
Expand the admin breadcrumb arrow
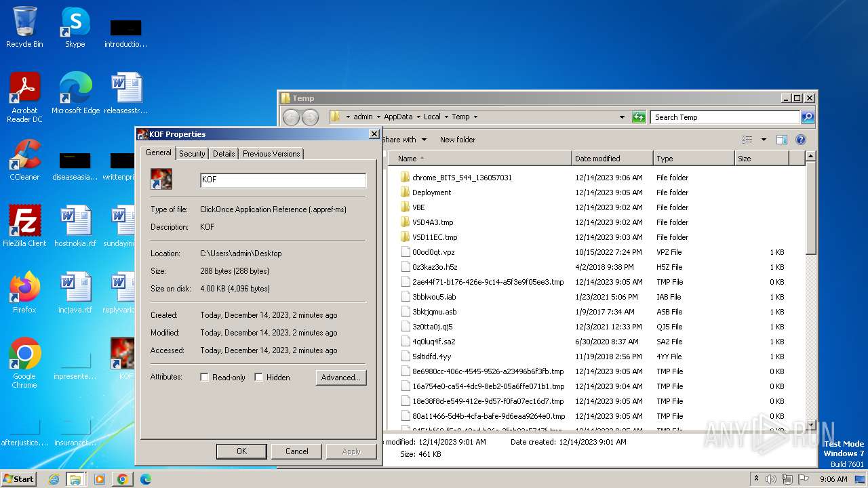pos(378,117)
